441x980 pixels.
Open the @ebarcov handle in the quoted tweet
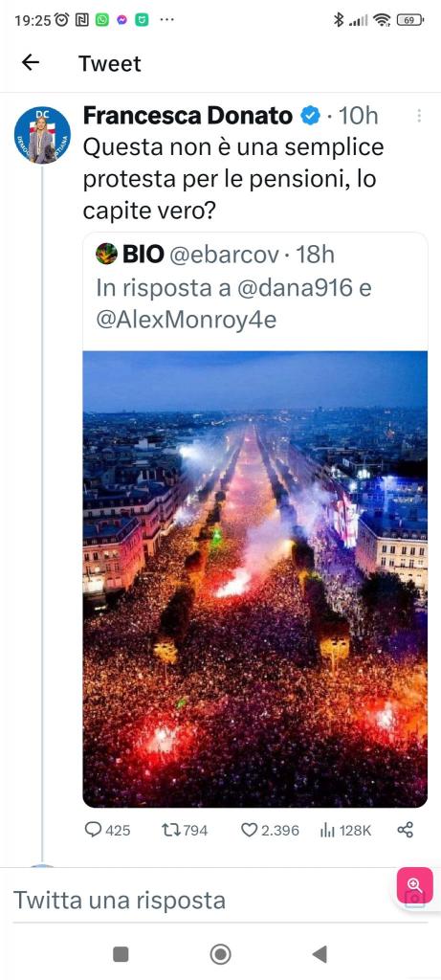coord(224,255)
